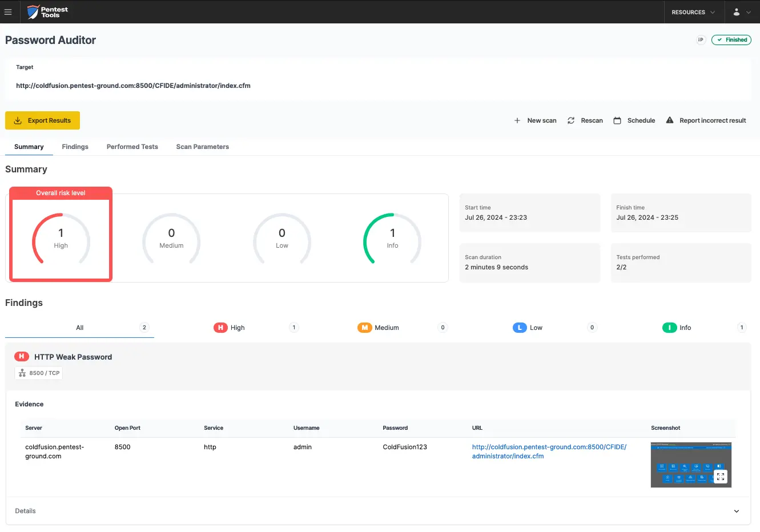
Task: Click the Finish time value
Action: click(647, 217)
